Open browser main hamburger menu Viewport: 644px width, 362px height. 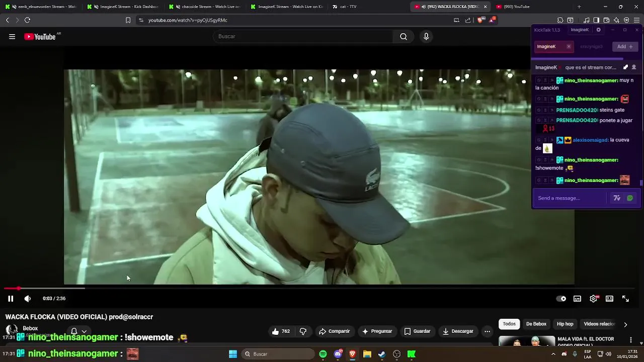coord(636,20)
